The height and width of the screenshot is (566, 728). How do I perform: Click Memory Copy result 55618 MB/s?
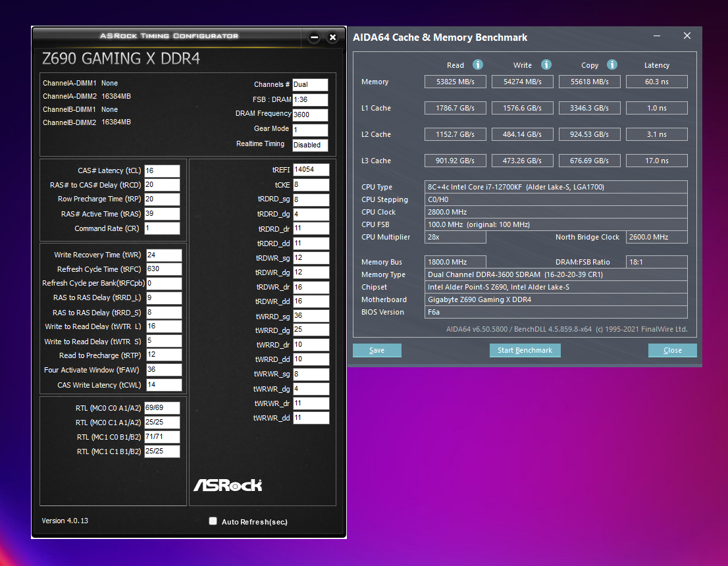(x=590, y=82)
